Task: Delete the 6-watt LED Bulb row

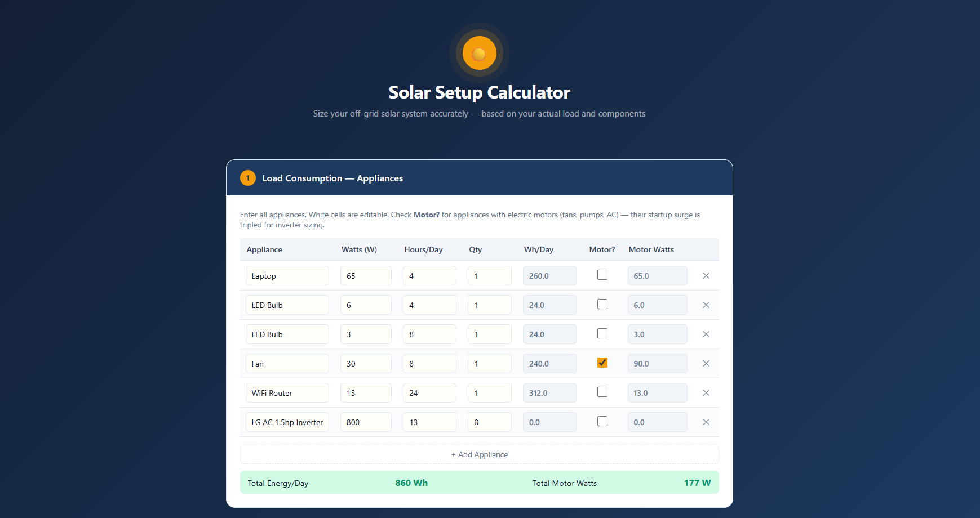Action: tap(706, 305)
